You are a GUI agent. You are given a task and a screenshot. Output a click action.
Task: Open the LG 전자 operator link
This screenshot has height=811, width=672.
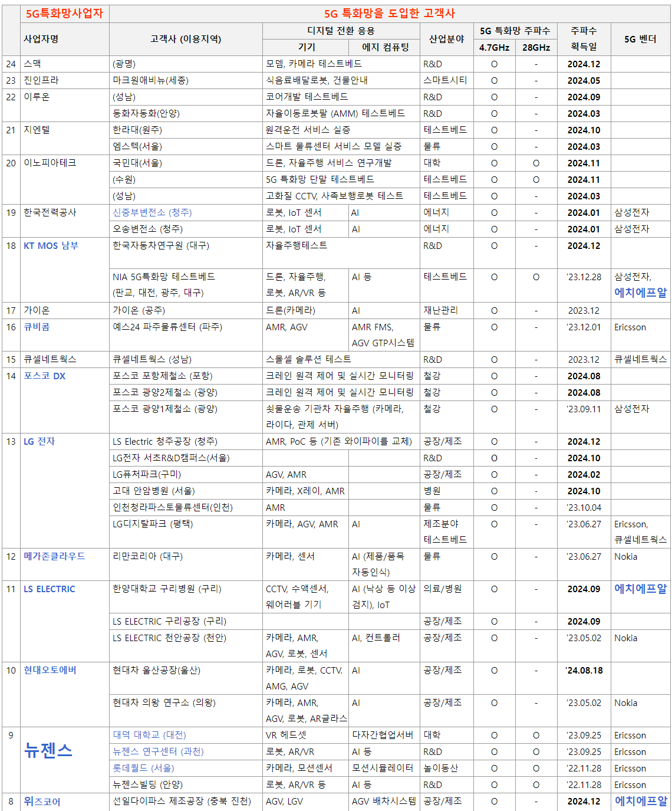coord(39,441)
